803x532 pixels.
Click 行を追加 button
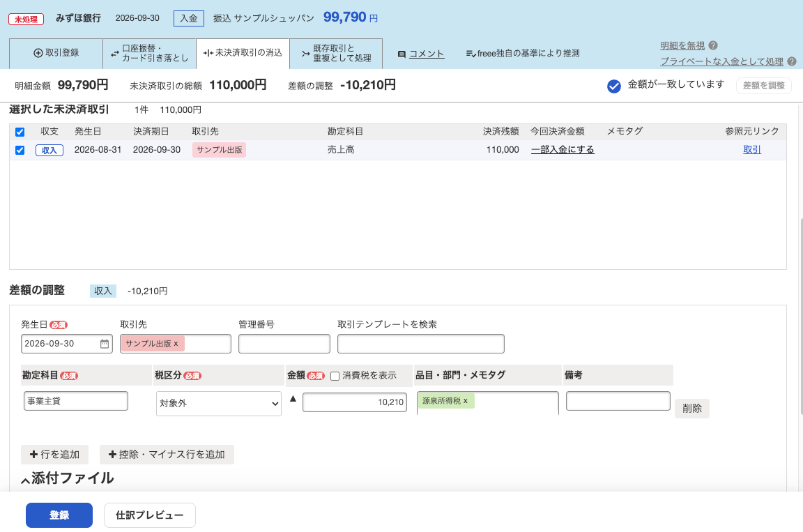tap(54, 455)
